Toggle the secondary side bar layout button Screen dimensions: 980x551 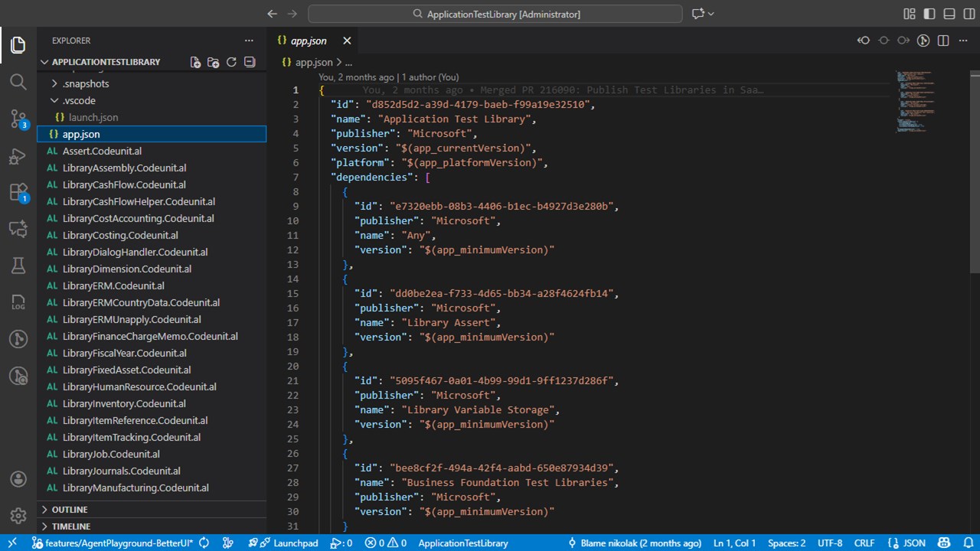point(969,14)
